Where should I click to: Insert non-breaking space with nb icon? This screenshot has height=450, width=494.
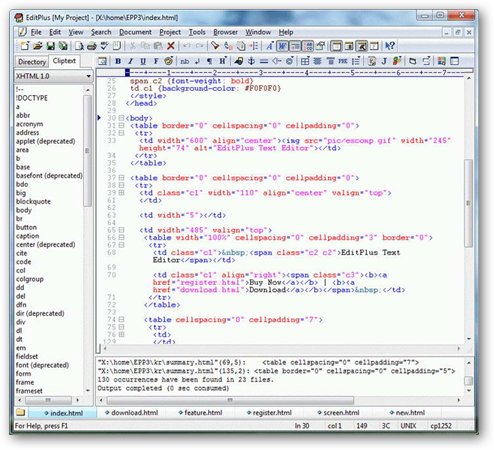tap(184, 61)
